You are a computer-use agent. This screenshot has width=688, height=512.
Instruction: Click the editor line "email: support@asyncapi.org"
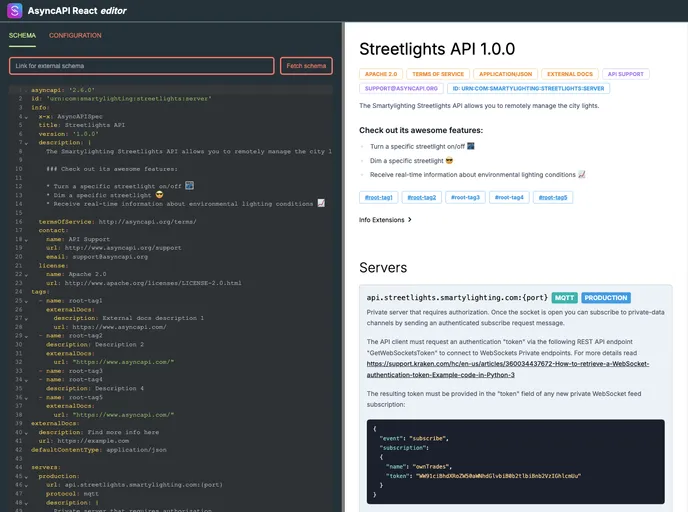[97, 257]
